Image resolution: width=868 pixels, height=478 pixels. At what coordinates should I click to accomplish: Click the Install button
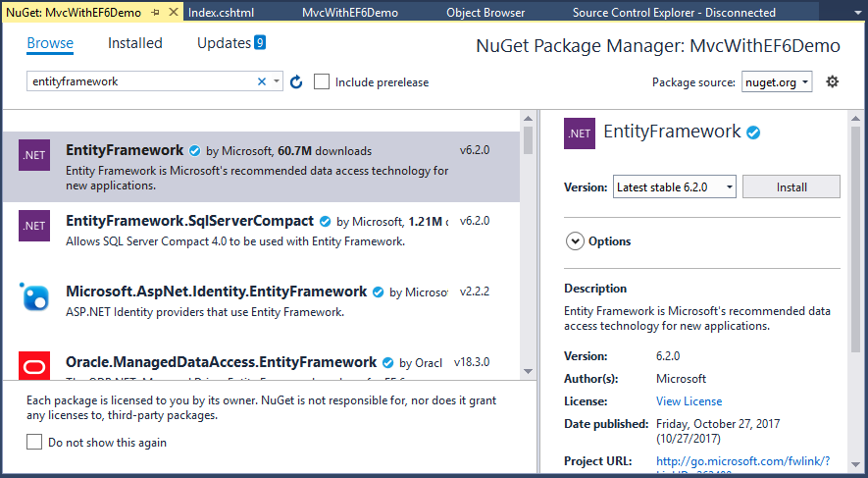791,187
